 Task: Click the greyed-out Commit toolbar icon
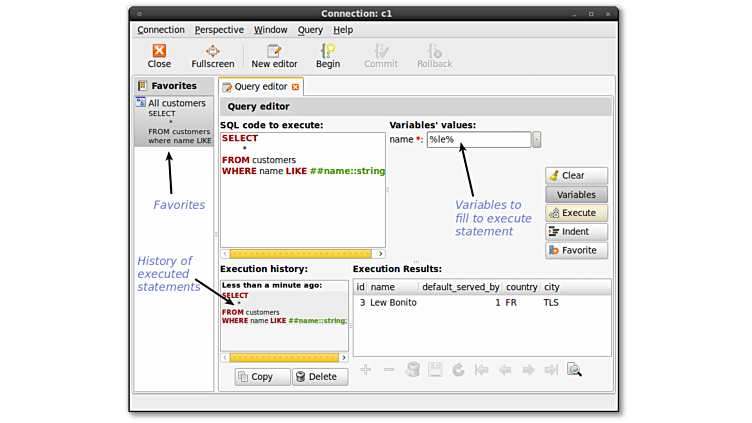click(x=381, y=55)
